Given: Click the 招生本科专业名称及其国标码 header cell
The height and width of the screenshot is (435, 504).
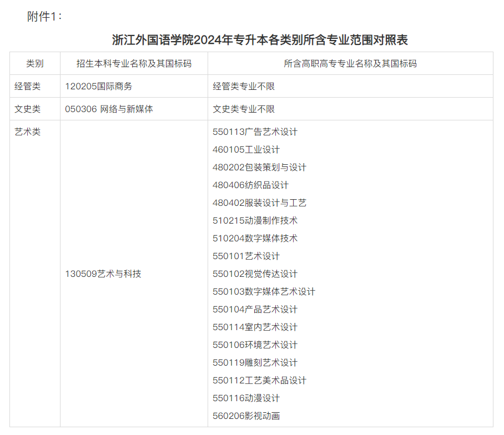Looking at the screenshot, I should tap(133, 64).
